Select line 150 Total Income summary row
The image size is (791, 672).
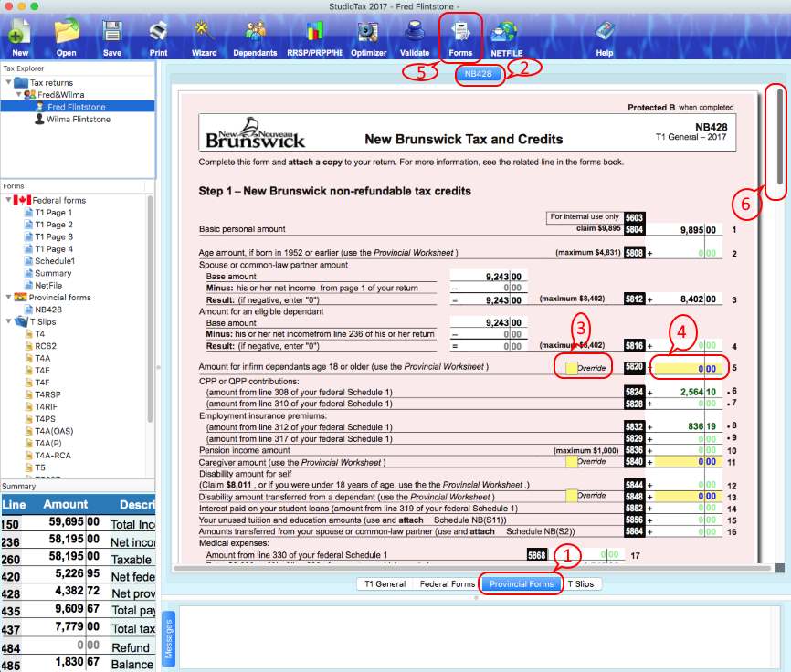coord(78,523)
